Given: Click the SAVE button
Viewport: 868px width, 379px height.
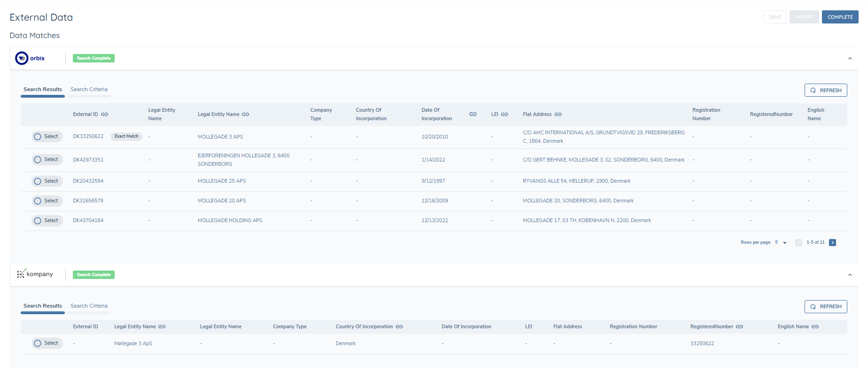Looking at the screenshot, I should click(775, 17).
